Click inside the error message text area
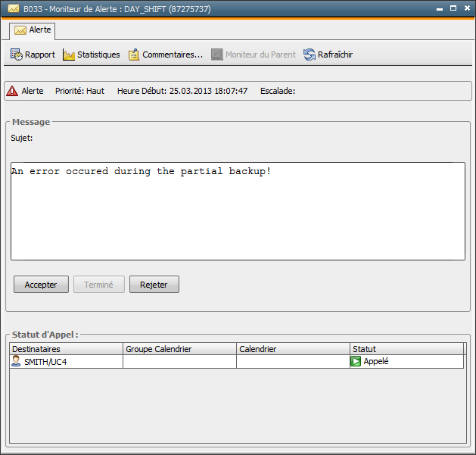Image resolution: width=476 pixels, height=455 pixels. tap(238, 212)
